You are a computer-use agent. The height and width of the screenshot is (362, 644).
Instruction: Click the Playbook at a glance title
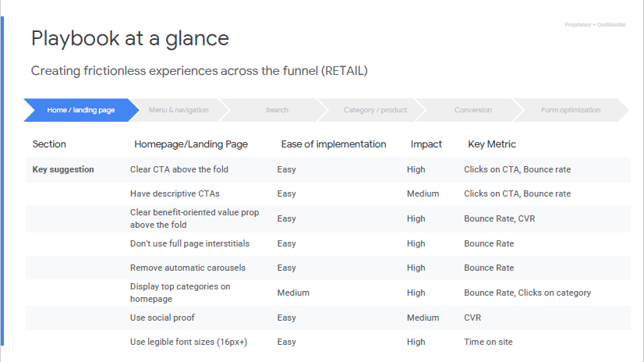coord(130,39)
